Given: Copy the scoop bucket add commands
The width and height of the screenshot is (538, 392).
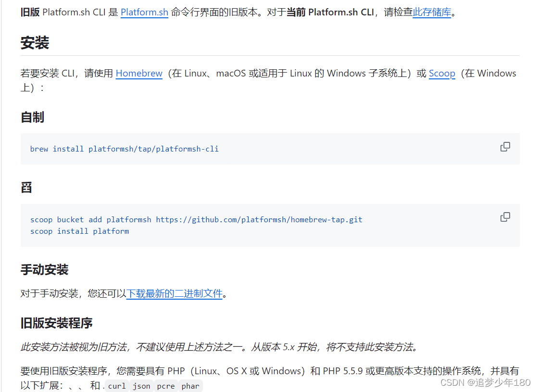Looking at the screenshot, I should pyautogui.click(x=505, y=217).
